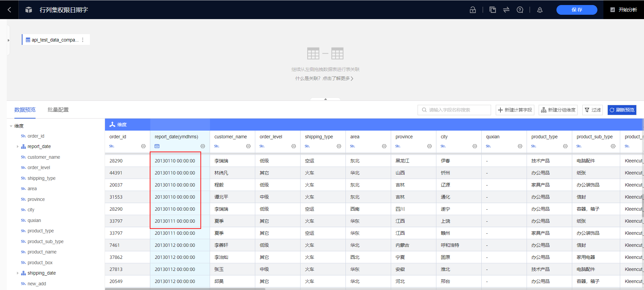Open more options for api_test_data_compa table
The height and width of the screenshot is (290, 644).
tap(83, 40)
